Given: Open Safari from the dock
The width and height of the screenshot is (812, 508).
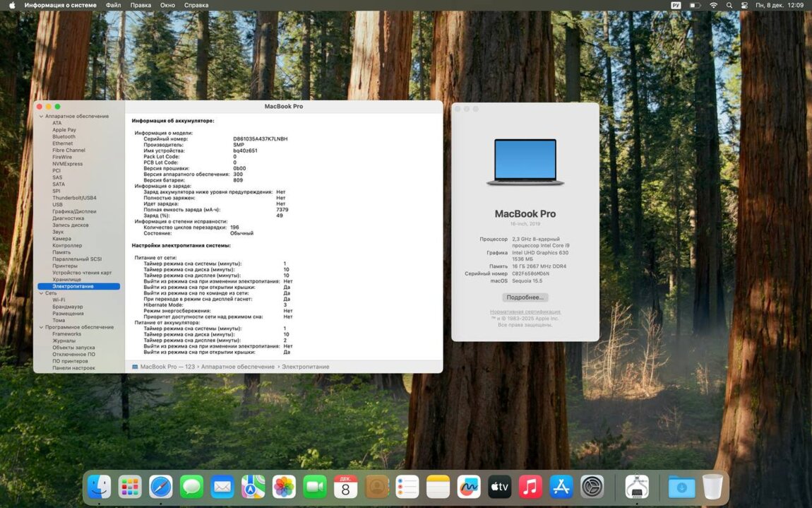Looking at the screenshot, I should tap(161, 486).
